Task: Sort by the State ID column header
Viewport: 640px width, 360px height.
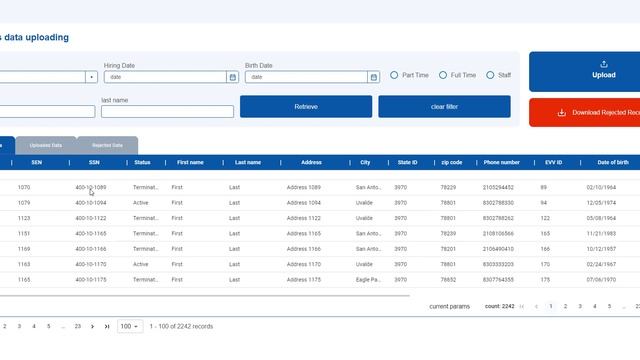Action: (408, 162)
